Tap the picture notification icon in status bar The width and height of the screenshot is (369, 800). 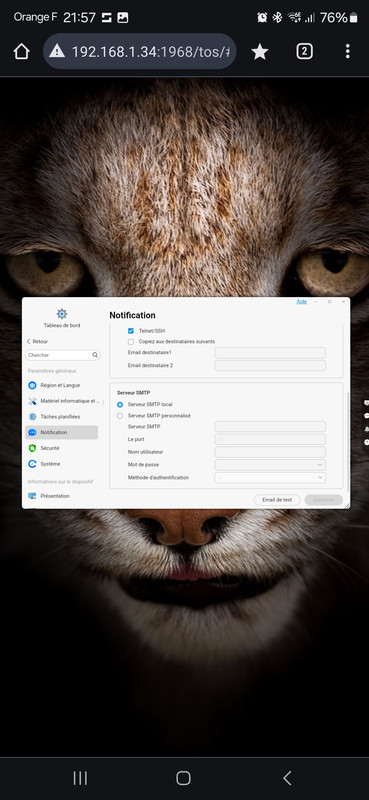coord(122,18)
